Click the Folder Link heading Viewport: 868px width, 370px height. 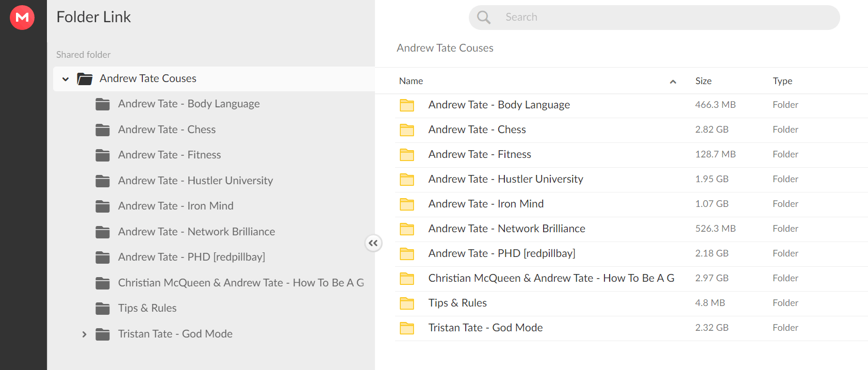(x=93, y=17)
